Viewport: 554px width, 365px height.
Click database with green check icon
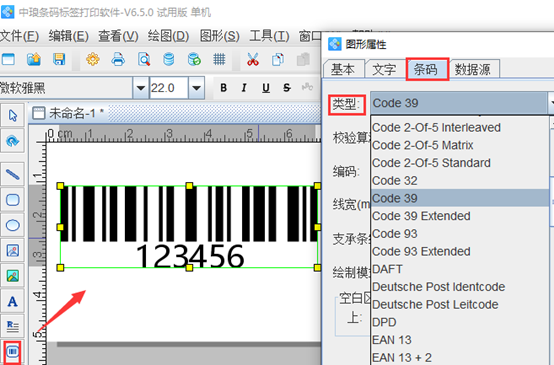(x=194, y=59)
